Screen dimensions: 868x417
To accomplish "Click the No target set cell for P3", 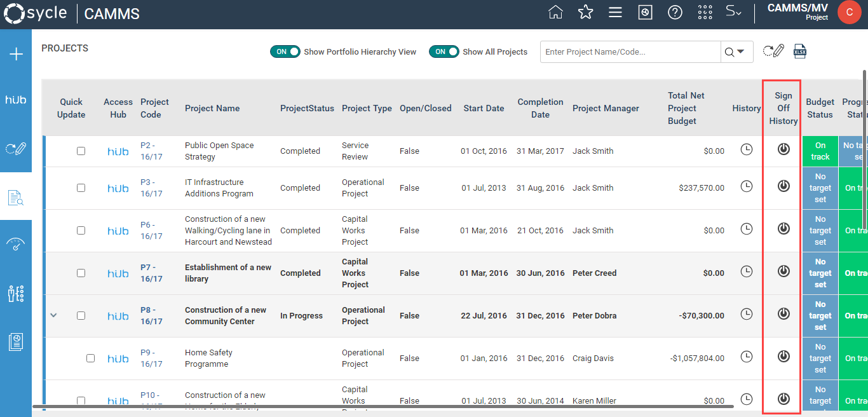I will coord(820,188).
